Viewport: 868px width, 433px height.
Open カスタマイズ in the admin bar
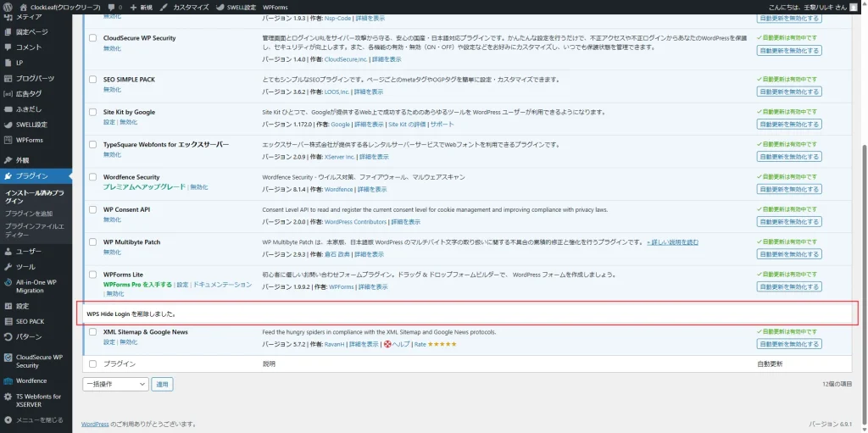click(186, 7)
